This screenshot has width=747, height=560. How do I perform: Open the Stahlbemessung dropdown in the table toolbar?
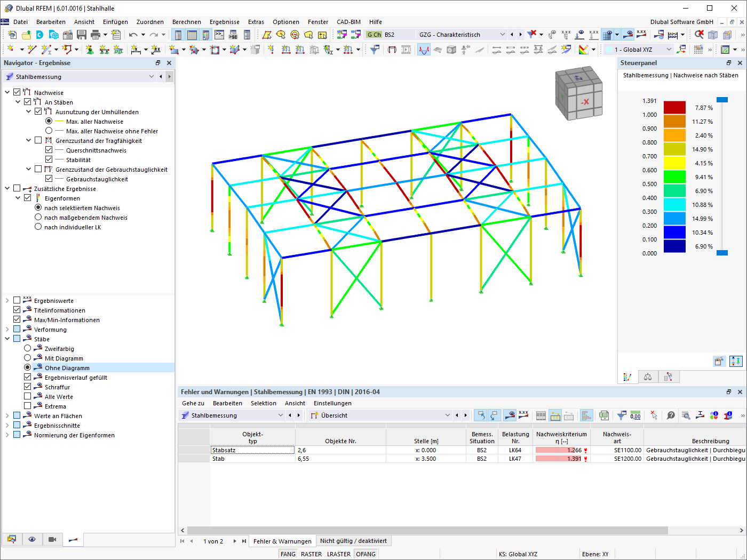coord(232,415)
